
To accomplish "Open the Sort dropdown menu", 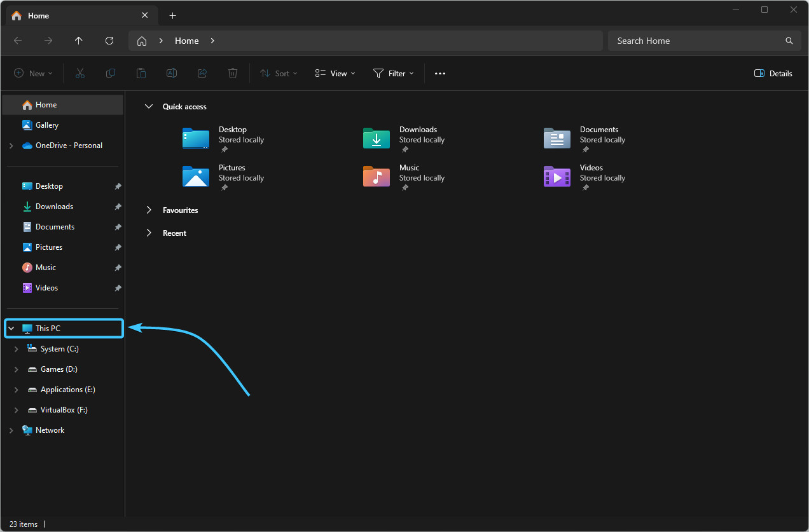I will point(275,74).
